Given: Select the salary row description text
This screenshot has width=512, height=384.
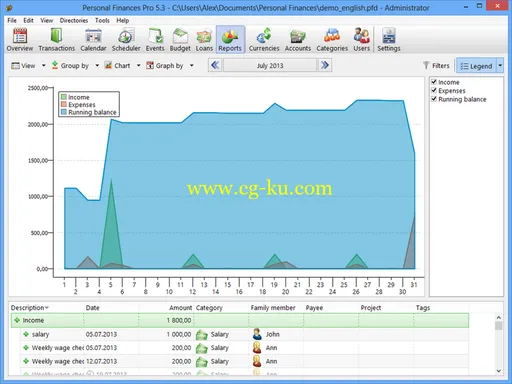Looking at the screenshot, I should pos(40,334).
